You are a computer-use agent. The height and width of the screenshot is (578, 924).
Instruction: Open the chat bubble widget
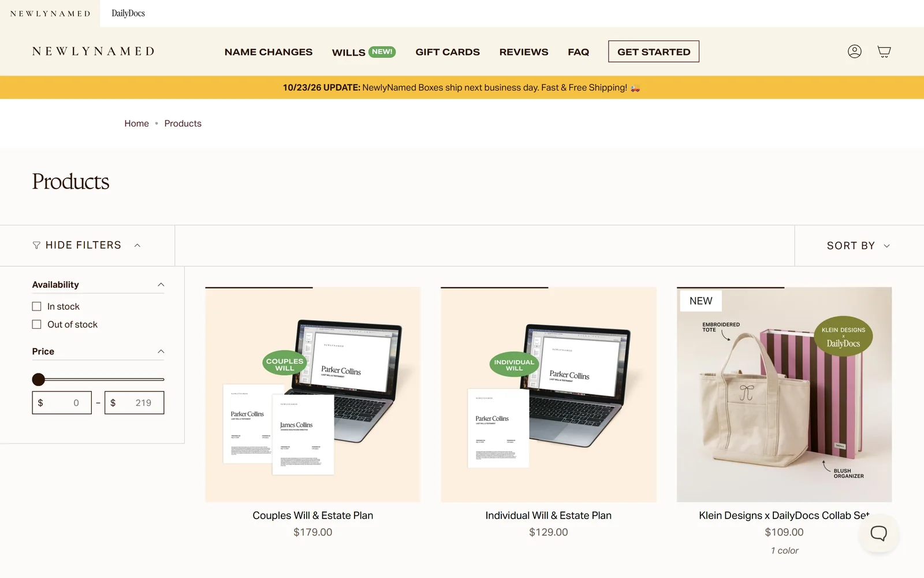pyautogui.click(x=878, y=533)
